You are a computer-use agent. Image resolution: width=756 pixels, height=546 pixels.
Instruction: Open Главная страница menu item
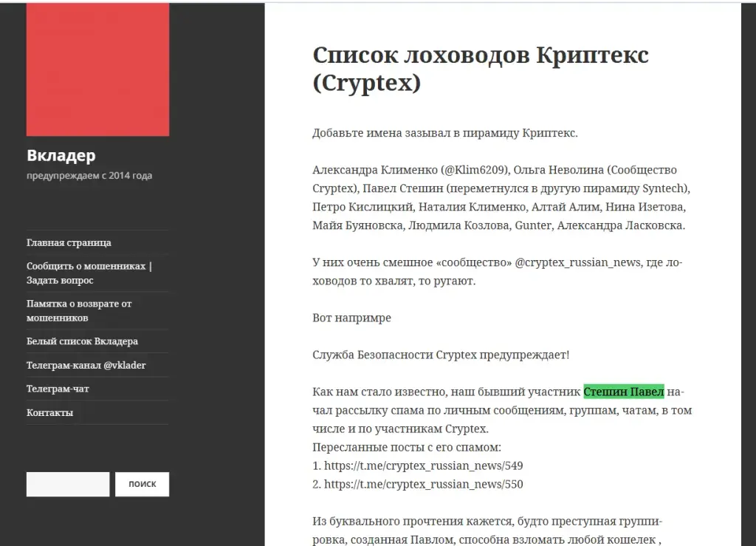pos(69,242)
